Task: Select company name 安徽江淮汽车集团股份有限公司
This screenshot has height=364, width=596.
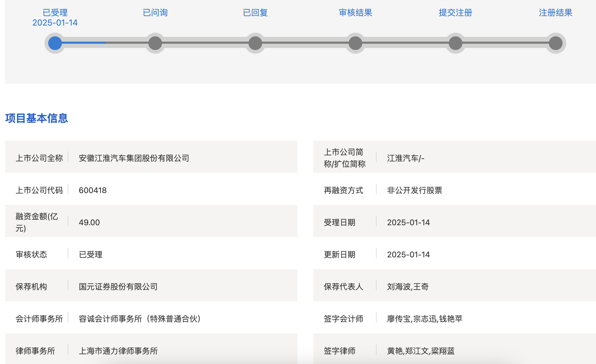Action: pyautogui.click(x=134, y=158)
